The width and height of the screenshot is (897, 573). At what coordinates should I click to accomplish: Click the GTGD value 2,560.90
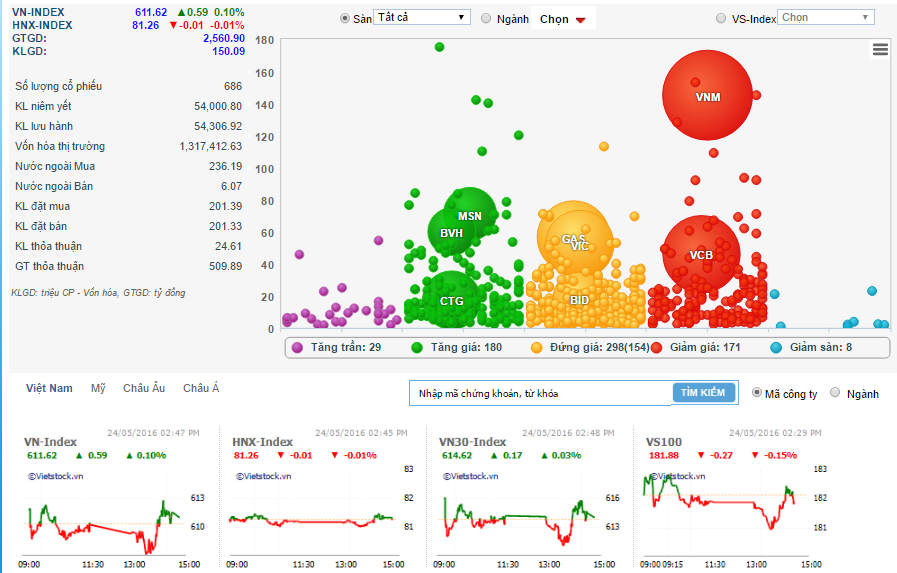(x=224, y=38)
